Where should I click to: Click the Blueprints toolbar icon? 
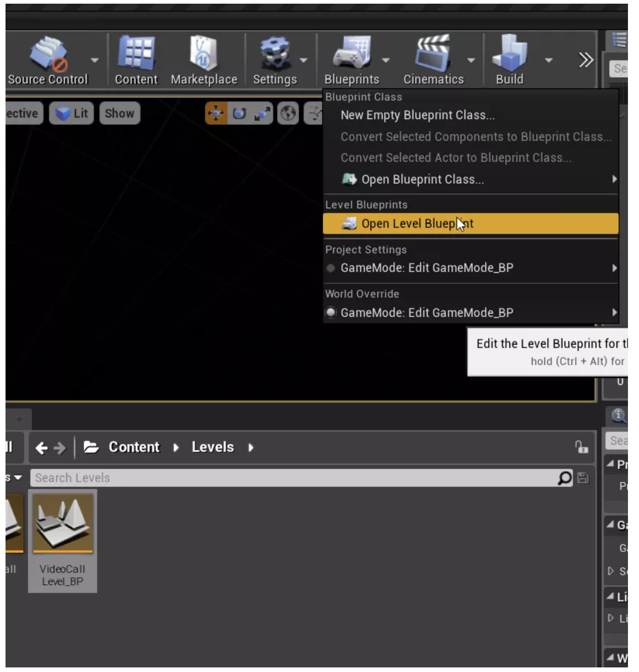(x=352, y=60)
